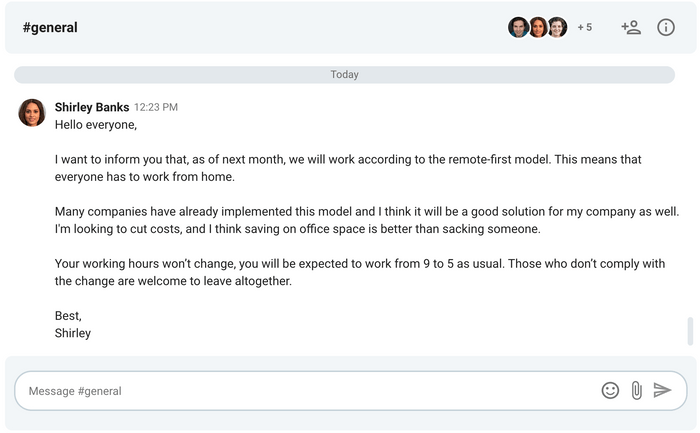Click the paragraph about working hours
700x433 pixels.
[350, 272]
